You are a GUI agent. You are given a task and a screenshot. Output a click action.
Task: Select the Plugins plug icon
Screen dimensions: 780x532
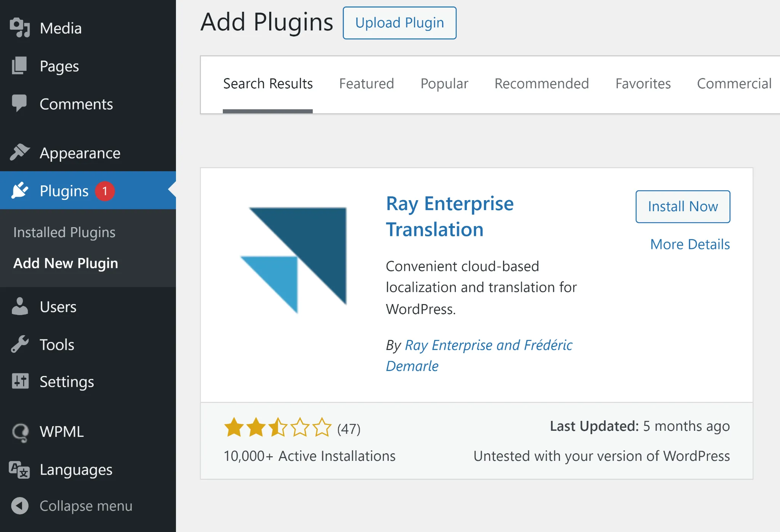tap(20, 190)
